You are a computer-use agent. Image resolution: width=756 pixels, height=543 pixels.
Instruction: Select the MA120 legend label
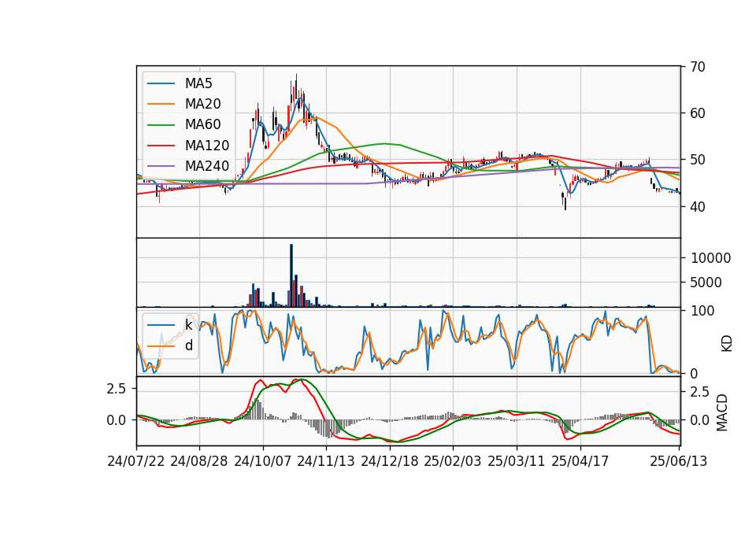[x=207, y=146]
